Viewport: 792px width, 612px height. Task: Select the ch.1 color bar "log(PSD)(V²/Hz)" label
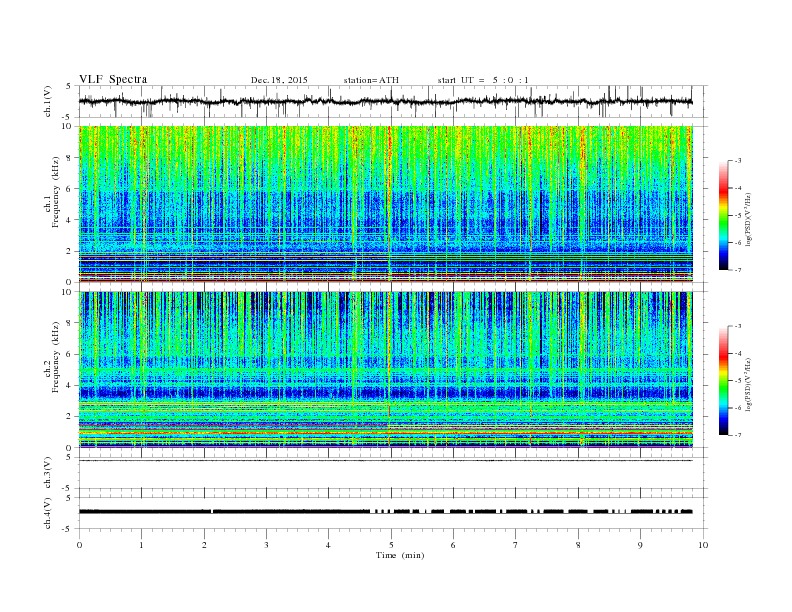click(x=748, y=219)
